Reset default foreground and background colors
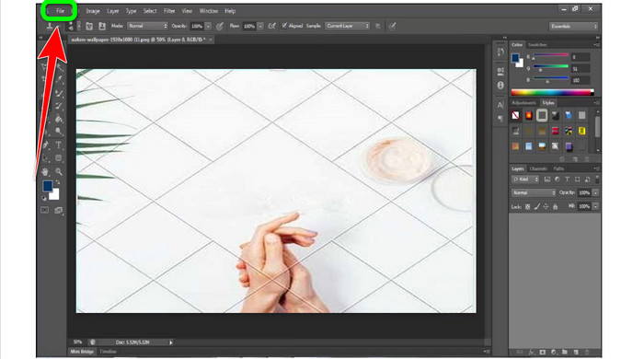 click(x=44, y=198)
